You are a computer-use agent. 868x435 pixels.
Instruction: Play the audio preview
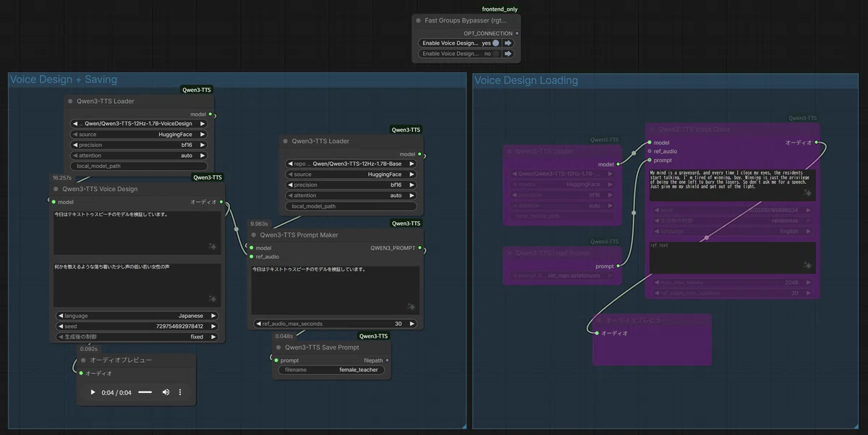pos(93,392)
